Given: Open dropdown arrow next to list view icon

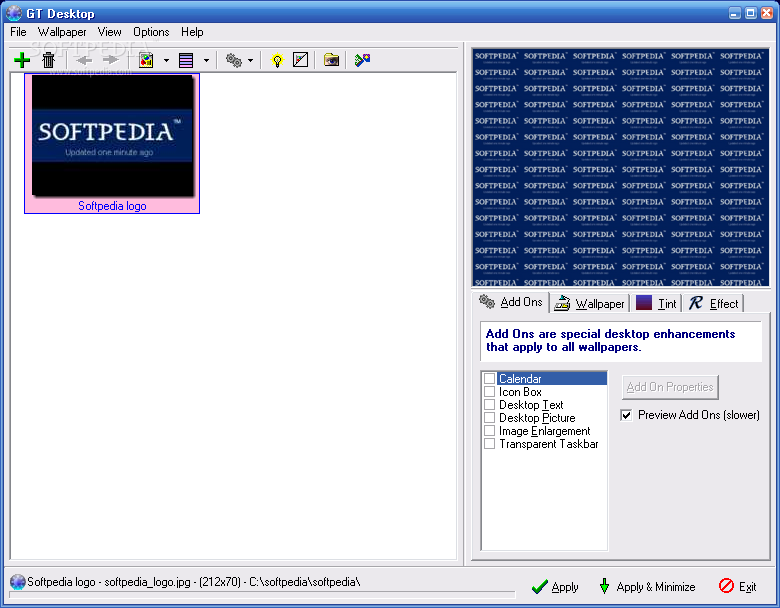Looking at the screenshot, I should [206, 61].
